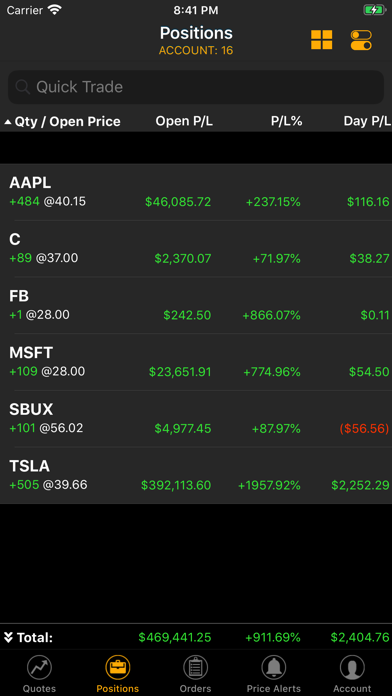Open the display settings toggles icon

[361, 40]
